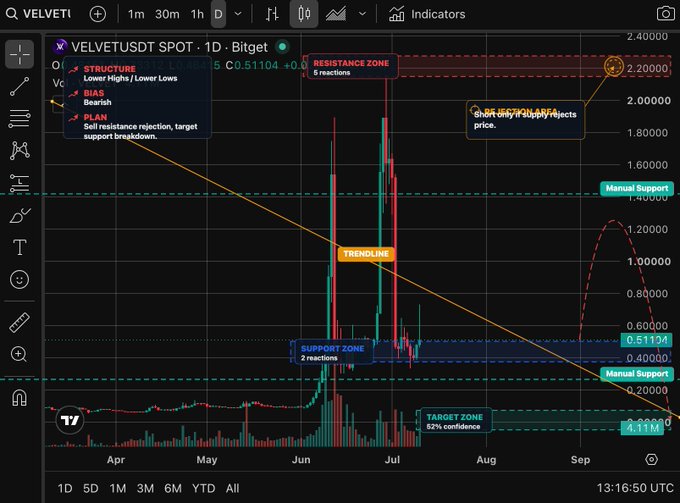The height and width of the screenshot is (503, 680).
Task: Click the 2.00000 price axis label
Action: point(647,101)
